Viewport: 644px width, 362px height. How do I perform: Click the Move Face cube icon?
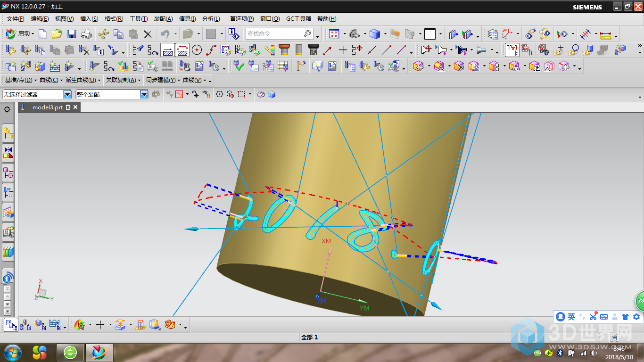coord(419,66)
